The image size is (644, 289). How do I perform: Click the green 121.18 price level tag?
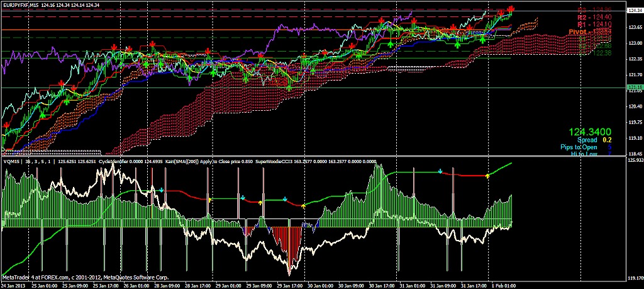pos(635,88)
